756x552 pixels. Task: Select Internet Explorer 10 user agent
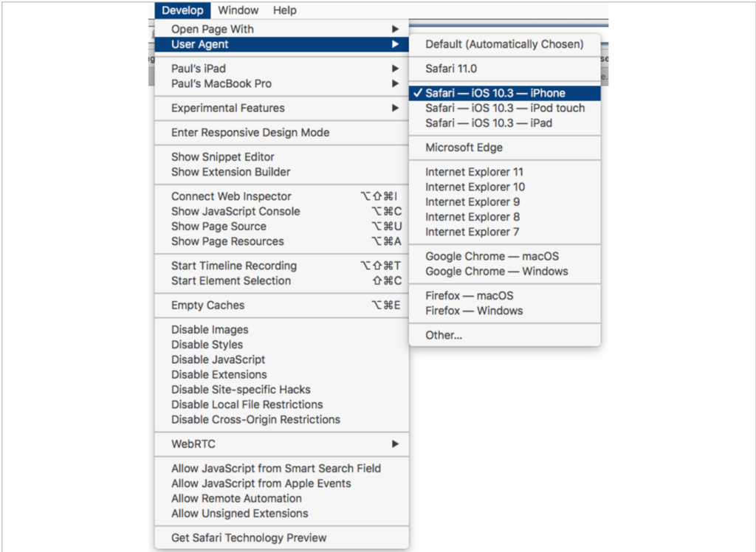coord(505,187)
